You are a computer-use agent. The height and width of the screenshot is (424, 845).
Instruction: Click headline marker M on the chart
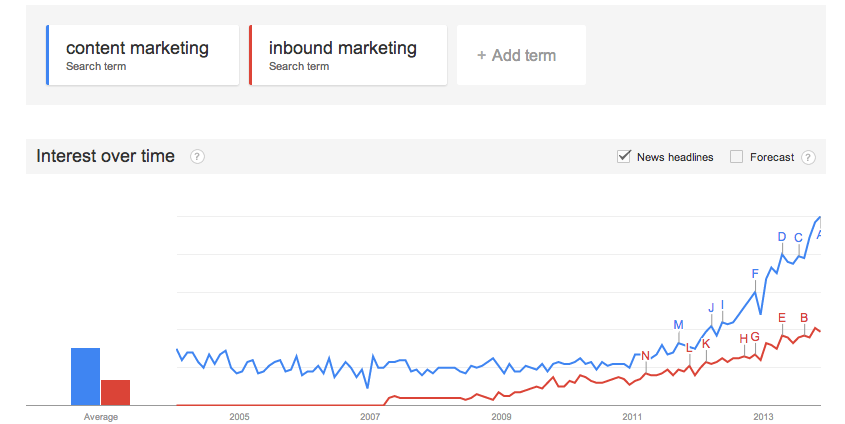[x=678, y=325]
